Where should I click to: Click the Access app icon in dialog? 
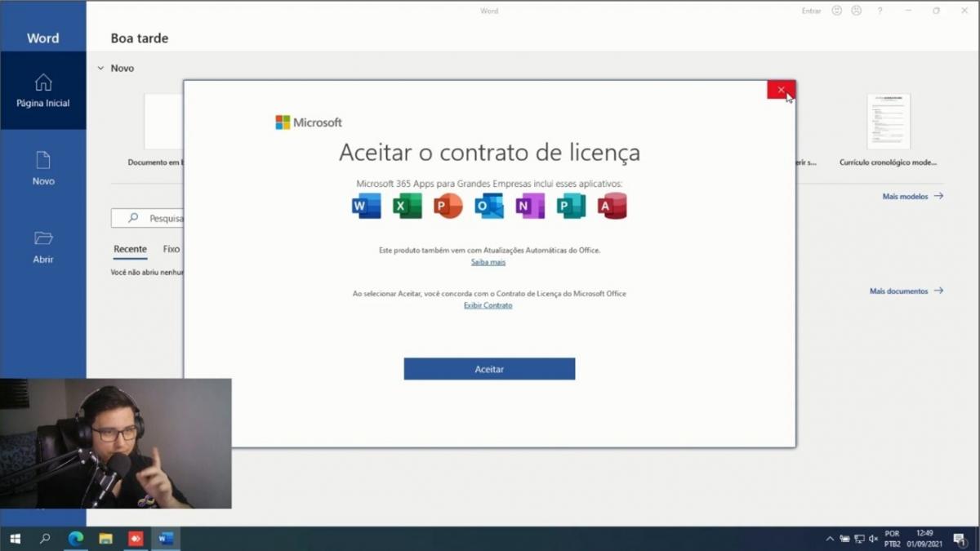coord(612,206)
